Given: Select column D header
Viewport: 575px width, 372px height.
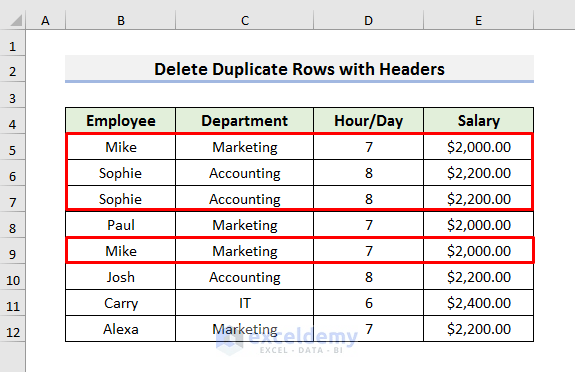Looking at the screenshot, I should tap(369, 20).
